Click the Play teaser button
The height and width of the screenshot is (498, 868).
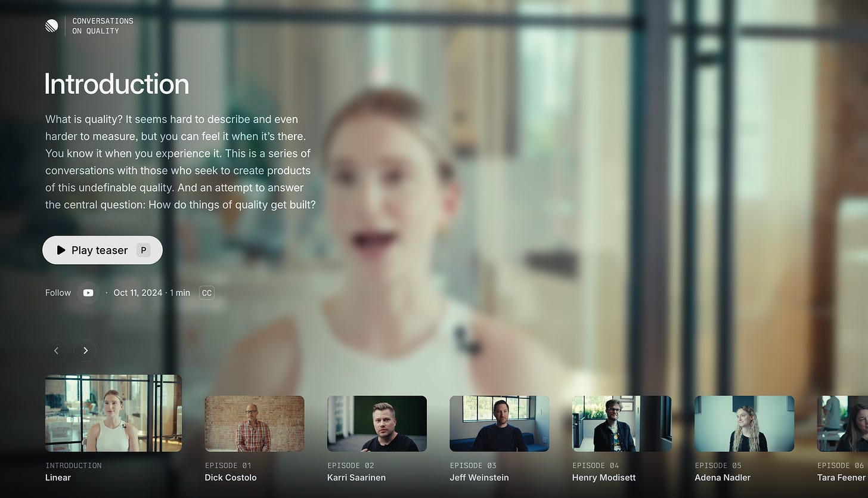click(103, 250)
